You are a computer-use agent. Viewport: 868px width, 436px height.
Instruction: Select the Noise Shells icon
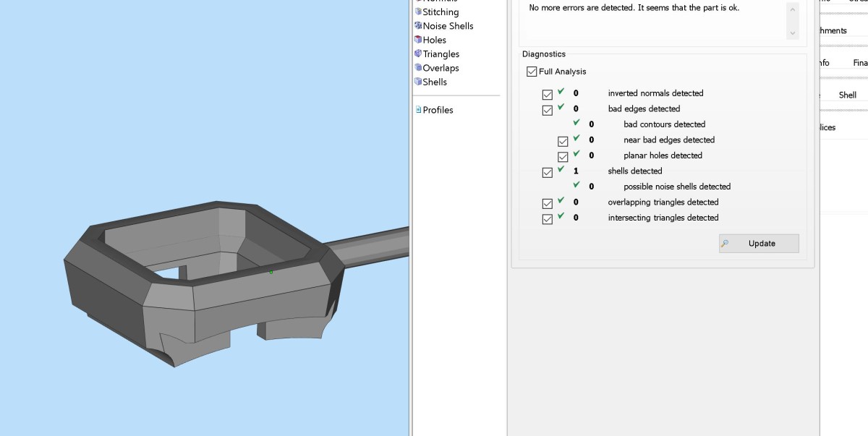418,26
